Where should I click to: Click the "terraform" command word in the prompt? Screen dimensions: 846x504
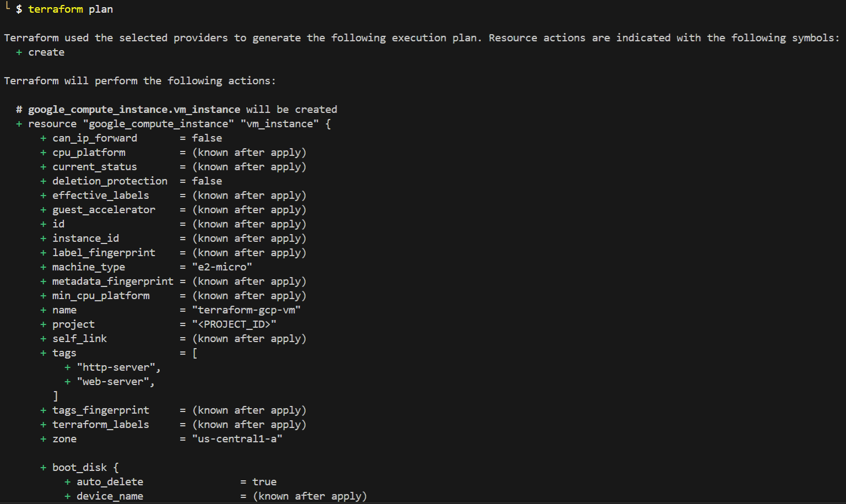[x=55, y=9]
